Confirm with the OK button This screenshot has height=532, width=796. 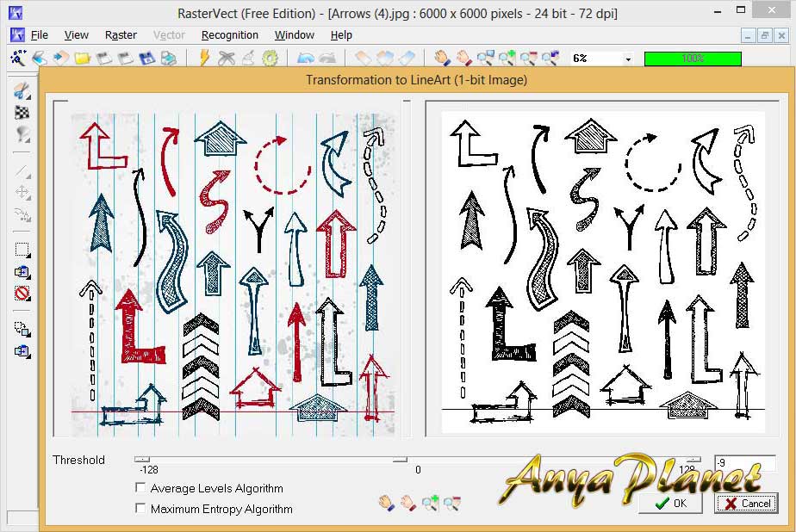670,503
